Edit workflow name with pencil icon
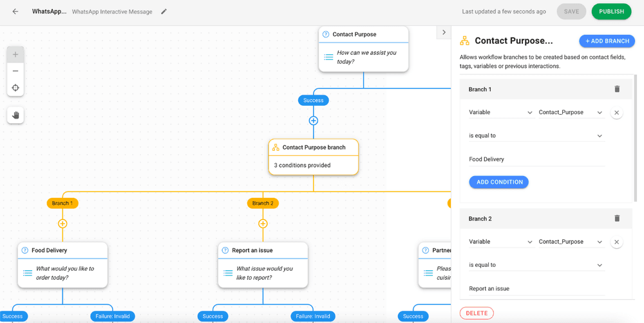This screenshot has width=644, height=323. [164, 12]
